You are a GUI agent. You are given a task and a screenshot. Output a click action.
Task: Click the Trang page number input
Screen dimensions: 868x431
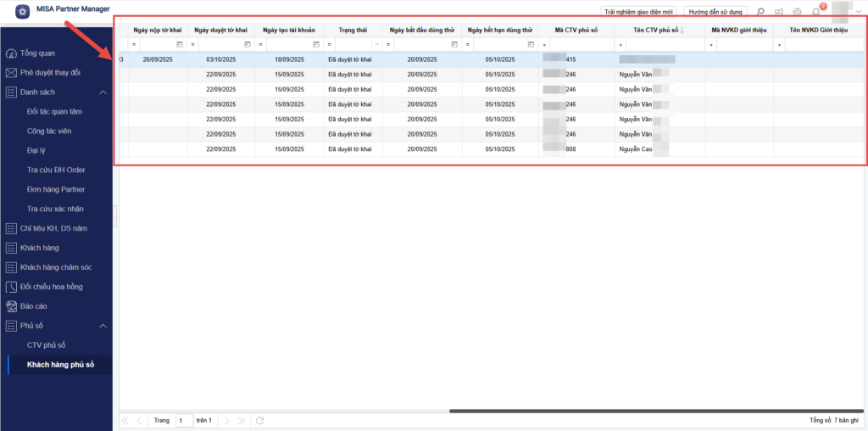pyautogui.click(x=184, y=420)
